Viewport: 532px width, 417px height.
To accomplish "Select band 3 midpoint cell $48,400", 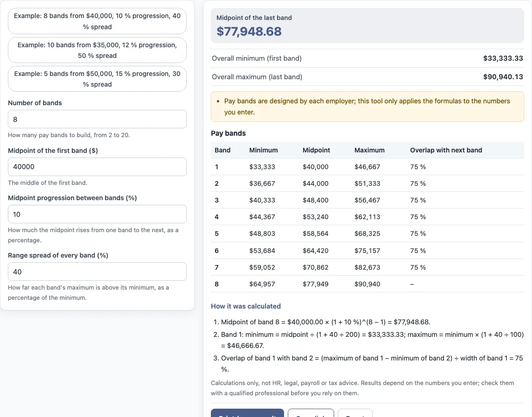I will [316, 200].
